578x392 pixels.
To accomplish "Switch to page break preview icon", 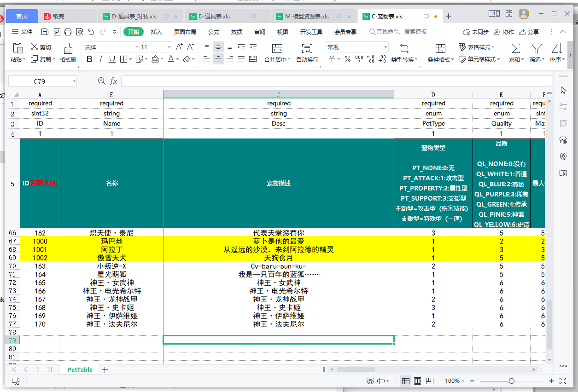I will point(430,381).
